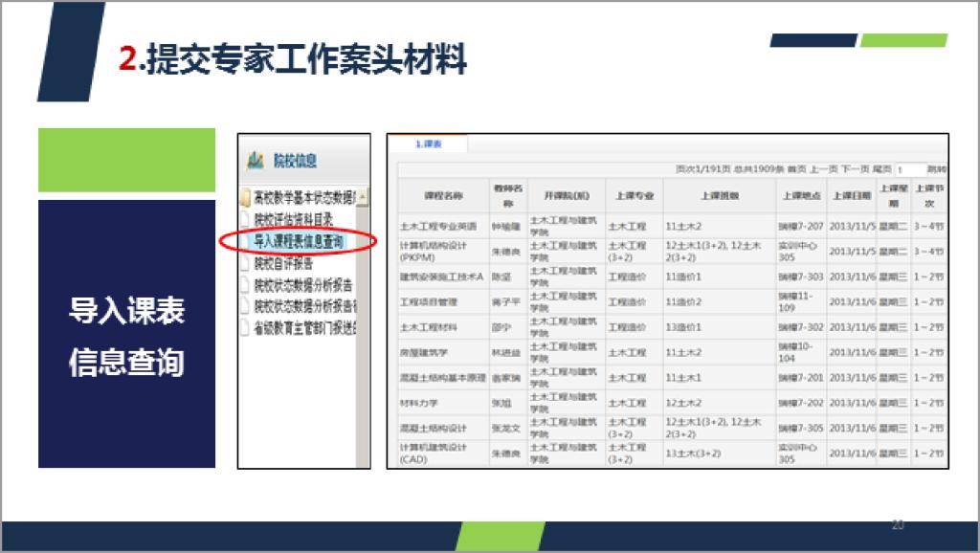Click the 上一页 pagination link
Image resolution: width=980 pixels, height=553 pixels.
(824, 169)
